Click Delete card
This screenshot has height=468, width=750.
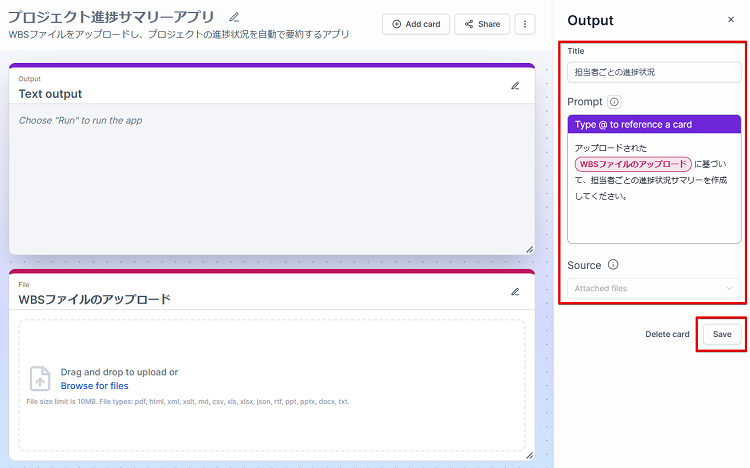[667, 334]
